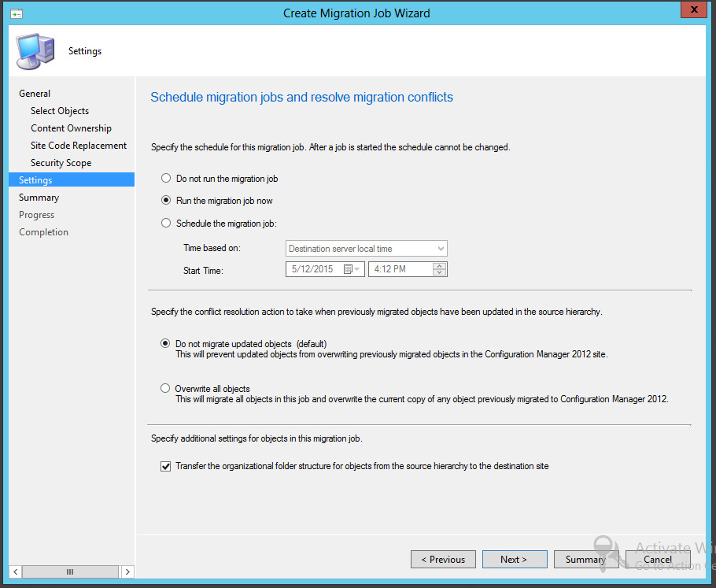Select the Overwrite all objects option
The image size is (716, 588).
coord(166,389)
